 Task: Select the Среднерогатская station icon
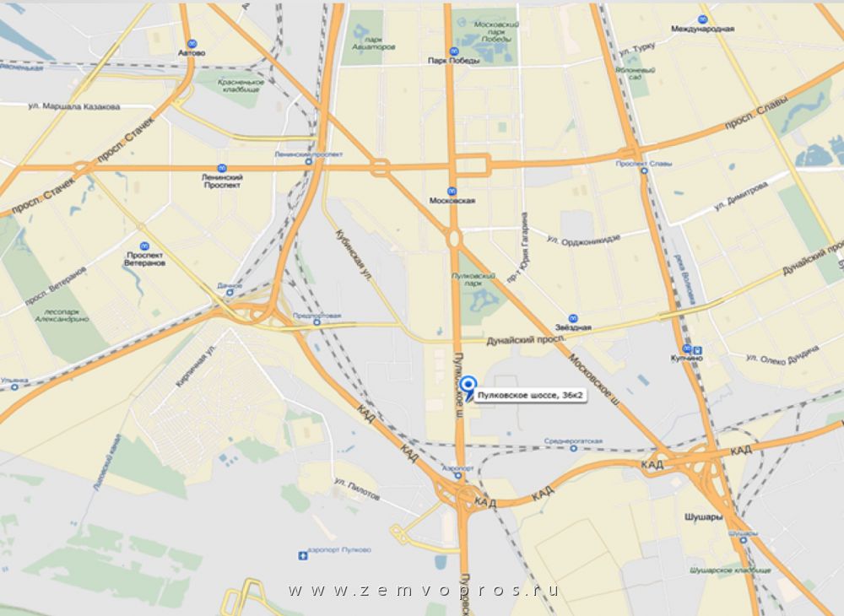pyautogui.click(x=573, y=448)
